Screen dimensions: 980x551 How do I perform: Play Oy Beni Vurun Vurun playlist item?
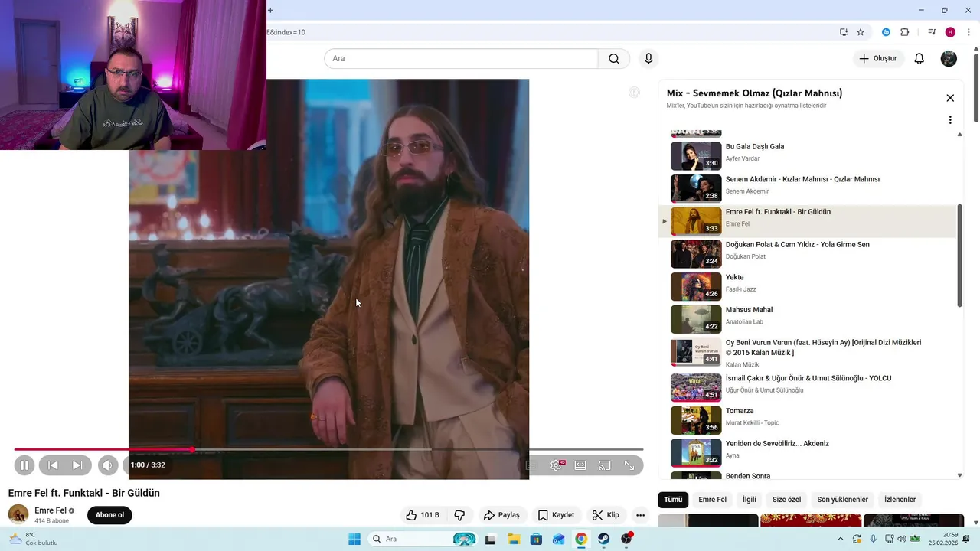tap(808, 352)
